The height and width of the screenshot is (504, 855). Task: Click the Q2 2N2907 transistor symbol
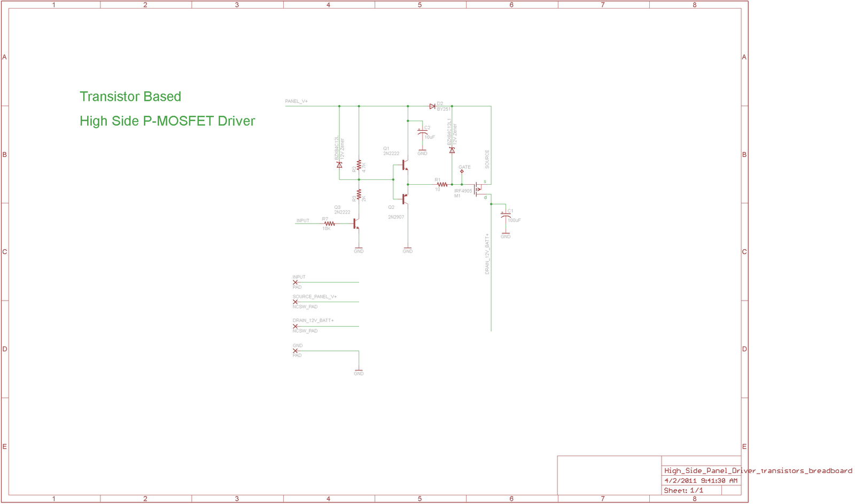click(405, 198)
